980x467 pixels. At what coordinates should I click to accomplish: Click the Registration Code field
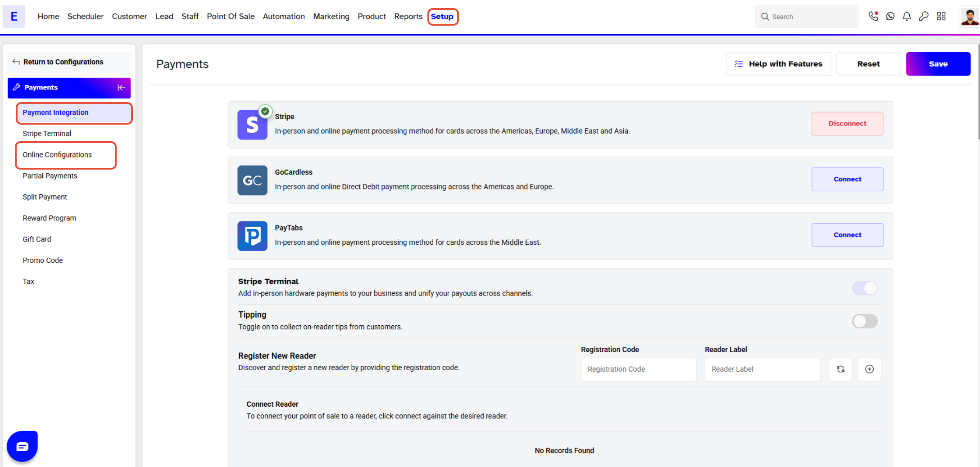[x=639, y=369]
